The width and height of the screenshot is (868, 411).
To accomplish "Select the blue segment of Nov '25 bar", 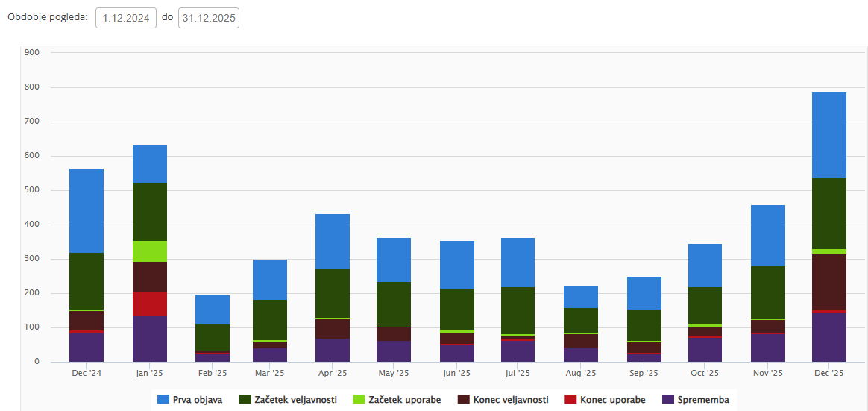I will tap(767, 236).
